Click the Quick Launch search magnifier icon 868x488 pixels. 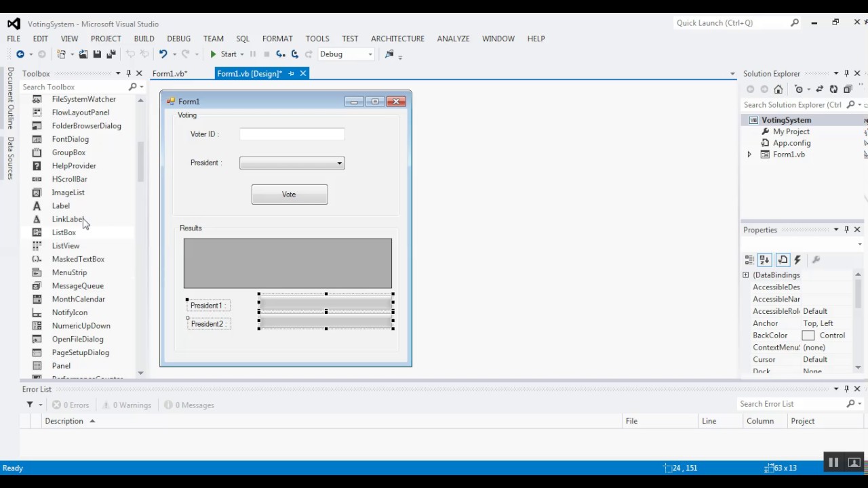click(795, 22)
